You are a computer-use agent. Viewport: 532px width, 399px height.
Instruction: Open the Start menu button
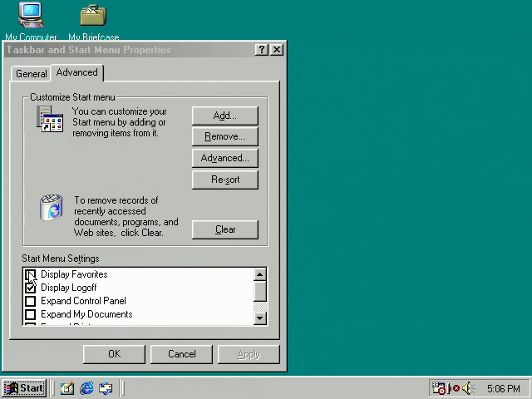tap(24, 388)
